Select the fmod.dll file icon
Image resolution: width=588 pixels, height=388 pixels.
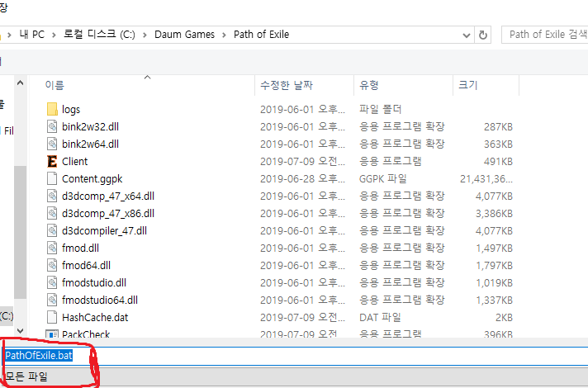tap(52, 248)
